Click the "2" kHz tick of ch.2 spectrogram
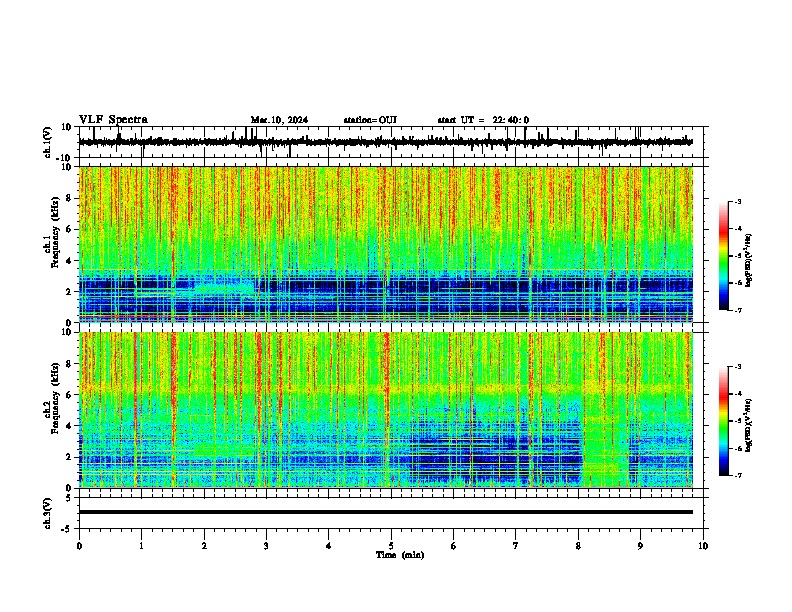 [x=69, y=457]
